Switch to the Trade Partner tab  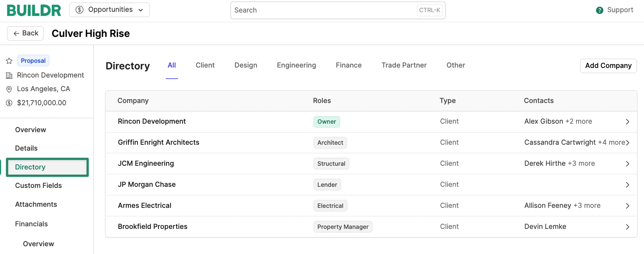(404, 65)
